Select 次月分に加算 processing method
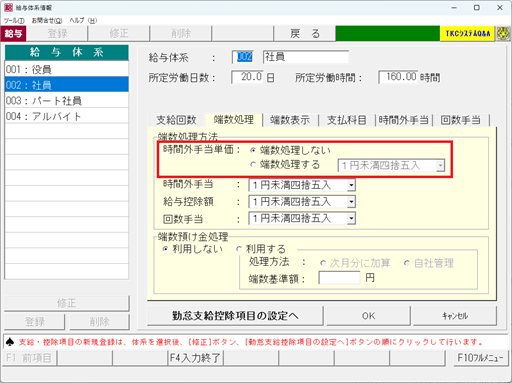 coord(323,263)
